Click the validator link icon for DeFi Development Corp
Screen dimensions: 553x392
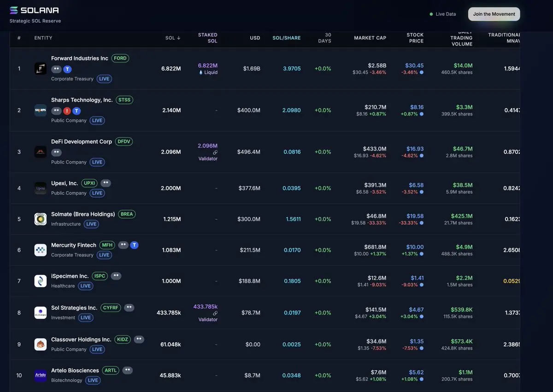(x=215, y=152)
